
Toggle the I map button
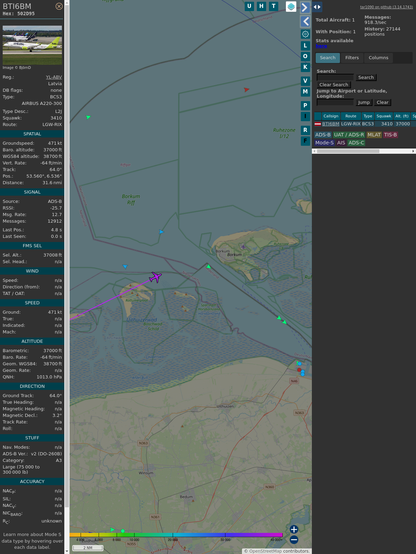pyautogui.click(x=305, y=116)
